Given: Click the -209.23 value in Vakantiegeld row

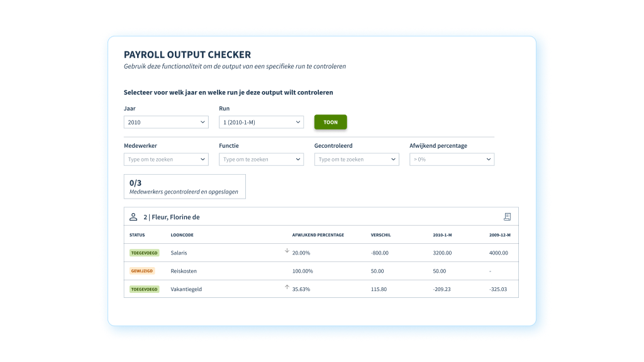Looking at the screenshot, I should 441,289.
